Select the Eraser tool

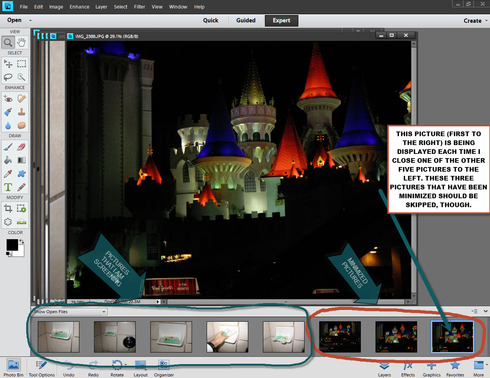pos(21,147)
